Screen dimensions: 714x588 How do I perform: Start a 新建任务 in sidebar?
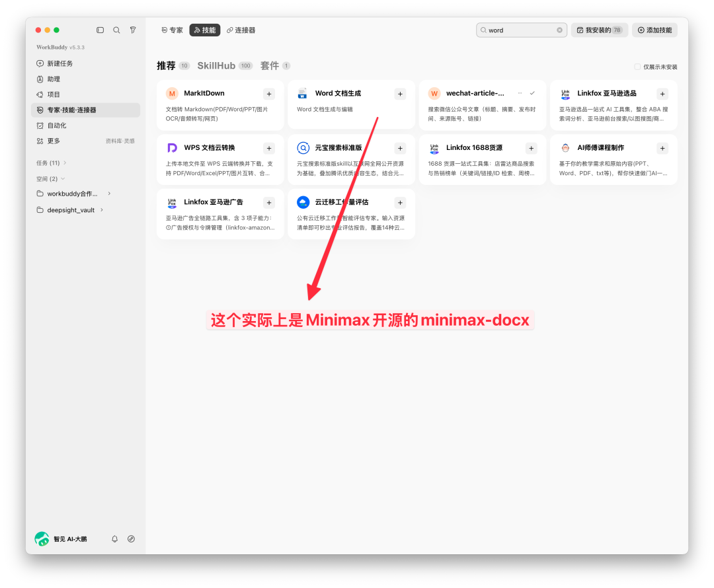click(x=85, y=63)
